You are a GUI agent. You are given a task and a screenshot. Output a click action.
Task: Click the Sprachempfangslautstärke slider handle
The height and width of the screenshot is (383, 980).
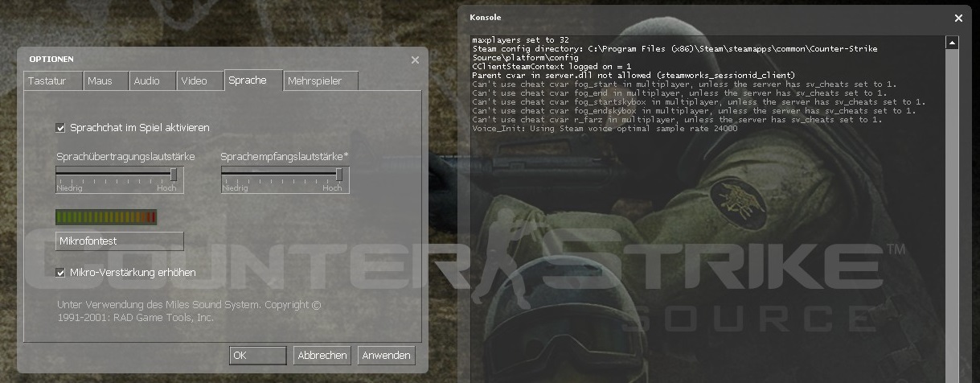pyautogui.click(x=338, y=175)
